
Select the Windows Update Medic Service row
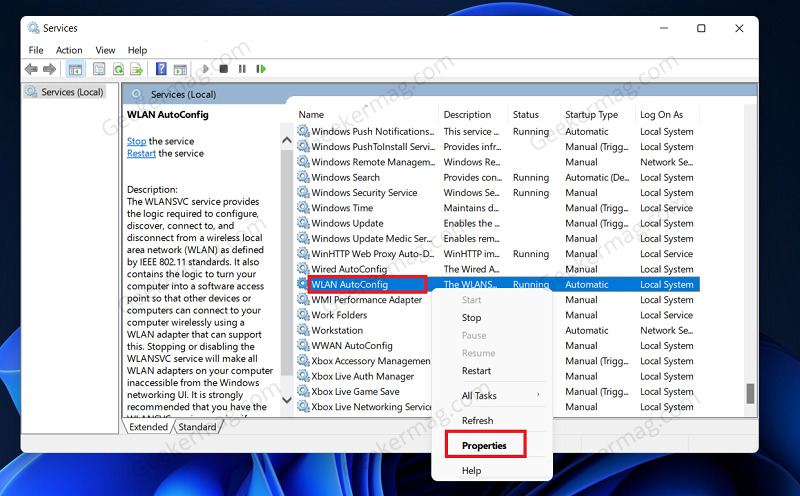(x=498, y=238)
